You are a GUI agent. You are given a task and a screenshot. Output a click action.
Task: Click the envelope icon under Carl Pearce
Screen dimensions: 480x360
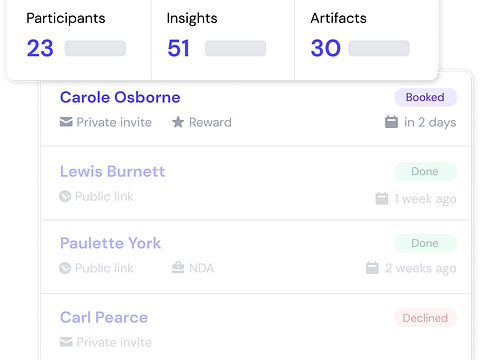coord(66,342)
